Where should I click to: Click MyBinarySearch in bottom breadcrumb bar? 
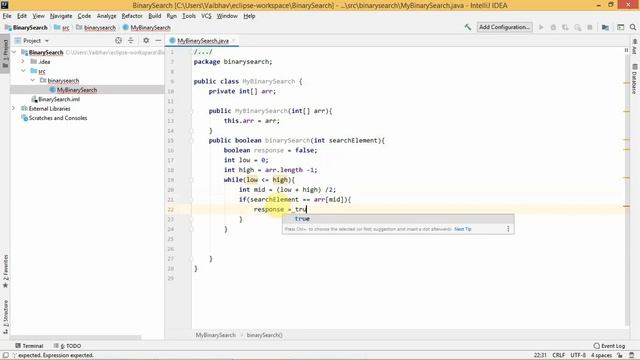coord(216,335)
